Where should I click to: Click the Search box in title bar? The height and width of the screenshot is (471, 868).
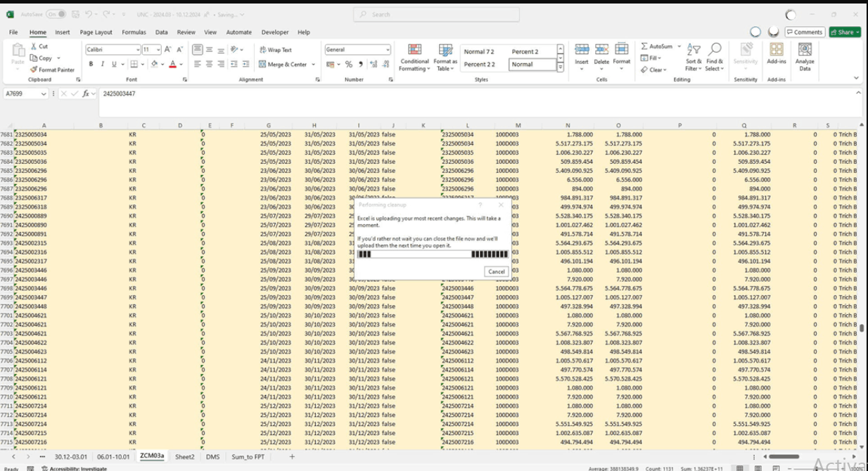tap(436, 14)
